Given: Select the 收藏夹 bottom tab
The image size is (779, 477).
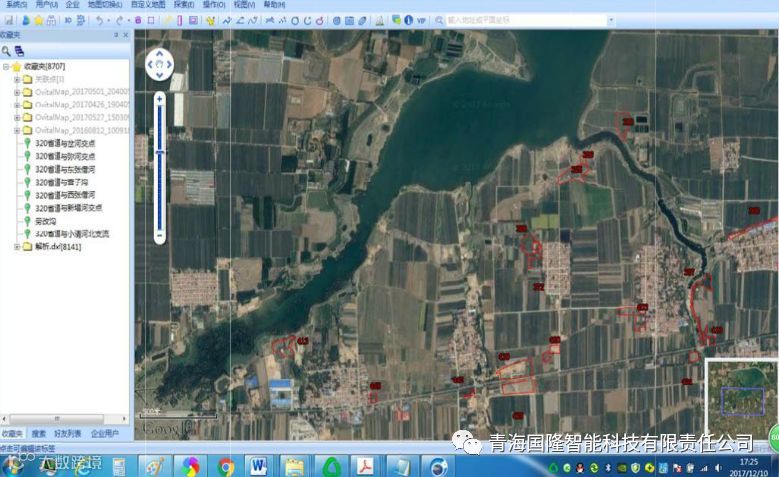Looking at the screenshot, I should (11, 434).
